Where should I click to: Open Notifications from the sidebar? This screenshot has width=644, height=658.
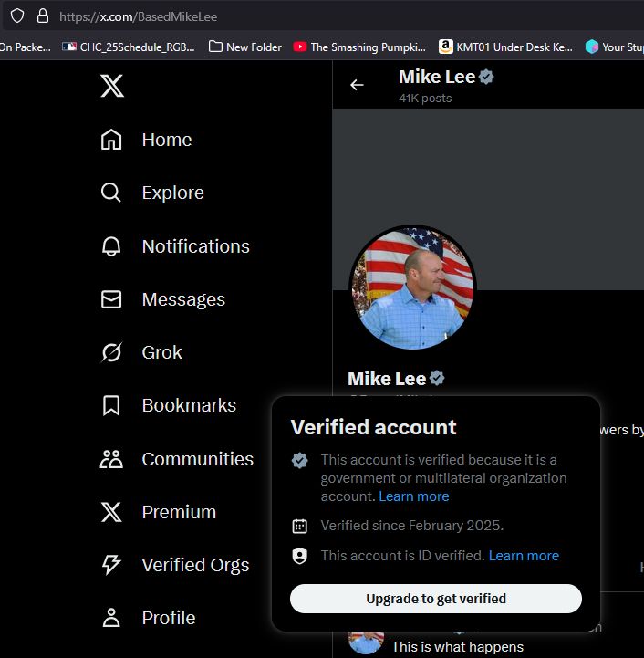175,245
